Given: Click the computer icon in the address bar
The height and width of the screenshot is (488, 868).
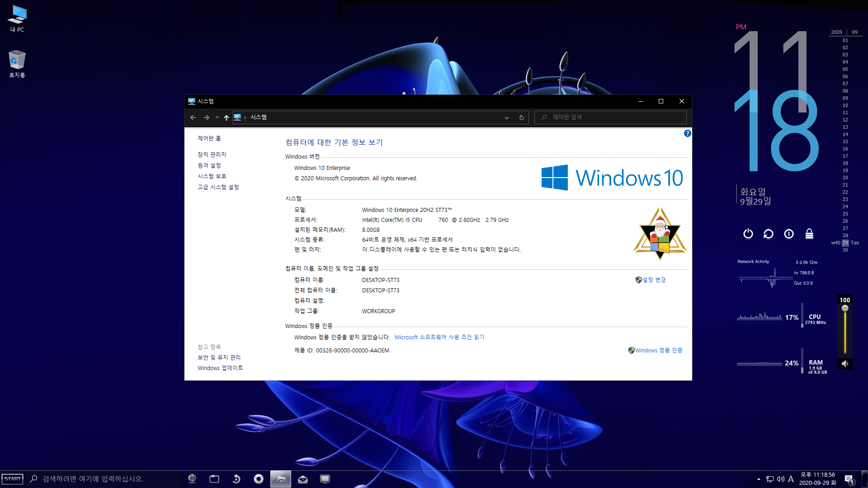Looking at the screenshot, I should 237,117.
